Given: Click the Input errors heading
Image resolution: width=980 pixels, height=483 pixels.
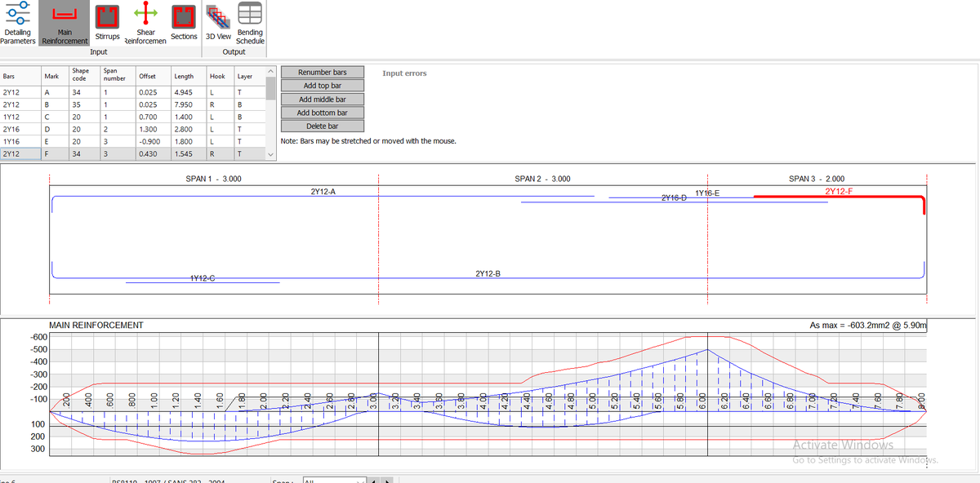Looking at the screenshot, I should pyautogui.click(x=404, y=73).
